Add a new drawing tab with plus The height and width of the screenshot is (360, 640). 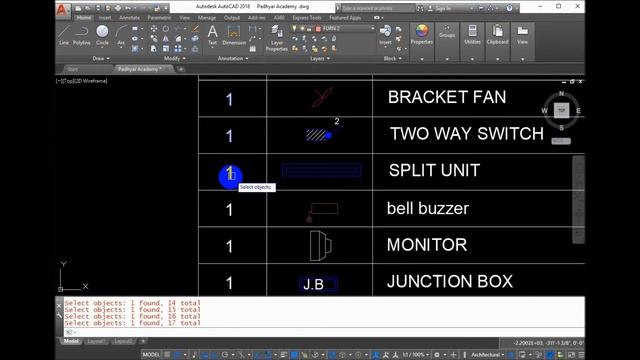181,69
